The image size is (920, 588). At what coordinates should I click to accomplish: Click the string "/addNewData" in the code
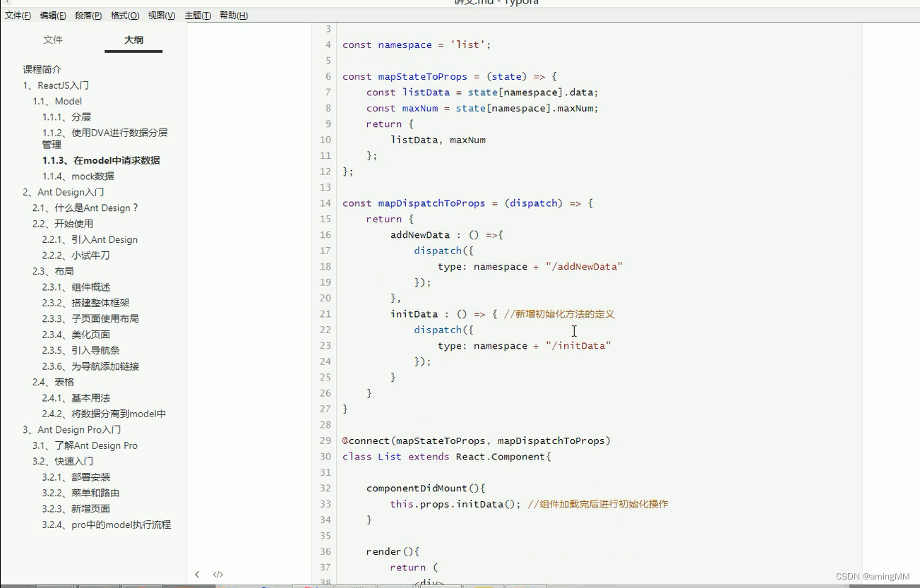584,267
